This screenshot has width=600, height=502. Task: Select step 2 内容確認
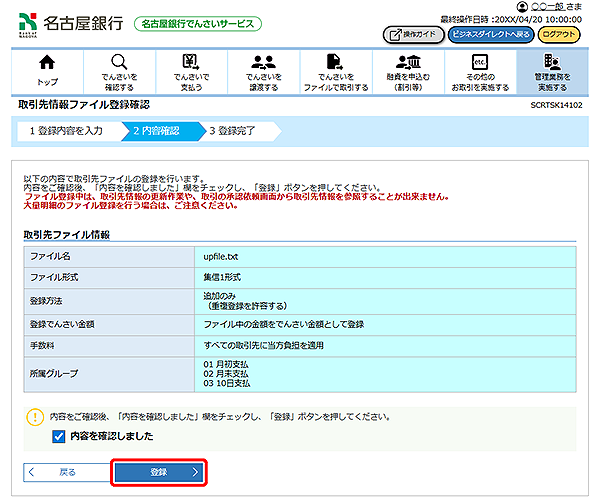point(156,130)
